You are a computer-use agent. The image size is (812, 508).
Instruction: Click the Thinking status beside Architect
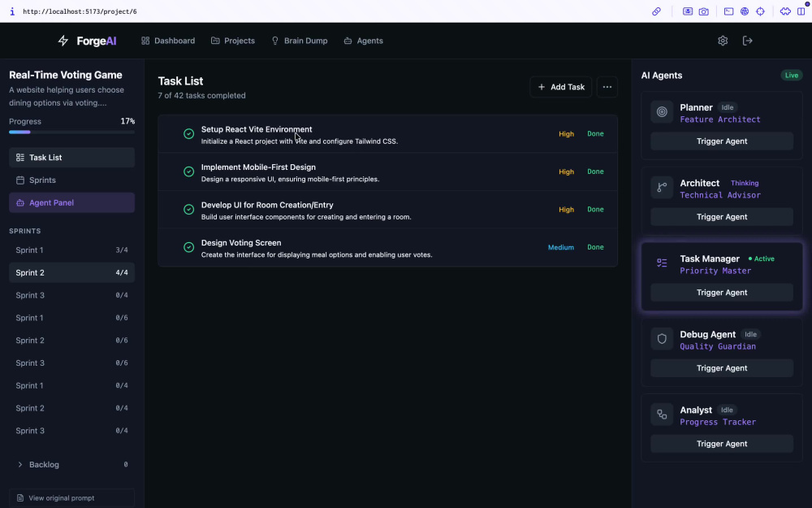tap(744, 183)
